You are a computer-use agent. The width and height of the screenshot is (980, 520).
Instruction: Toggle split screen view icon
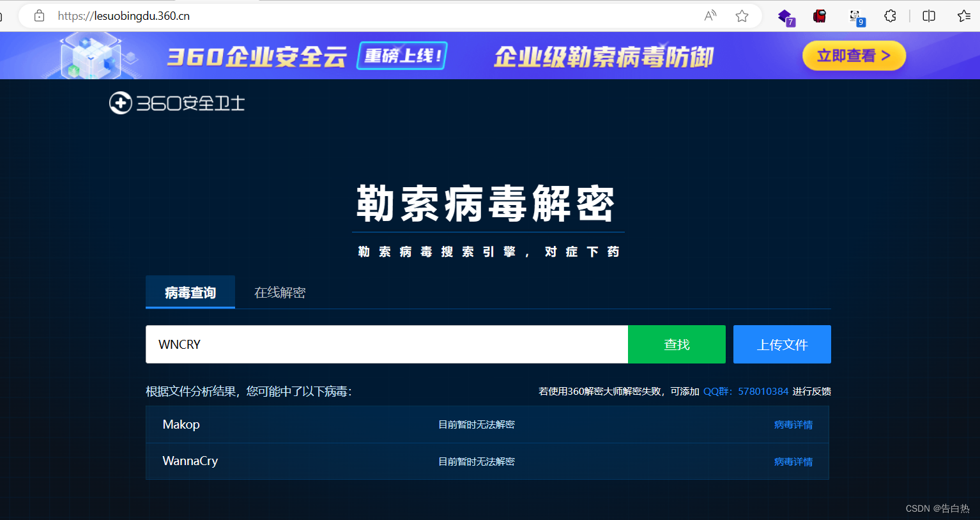(x=929, y=16)
